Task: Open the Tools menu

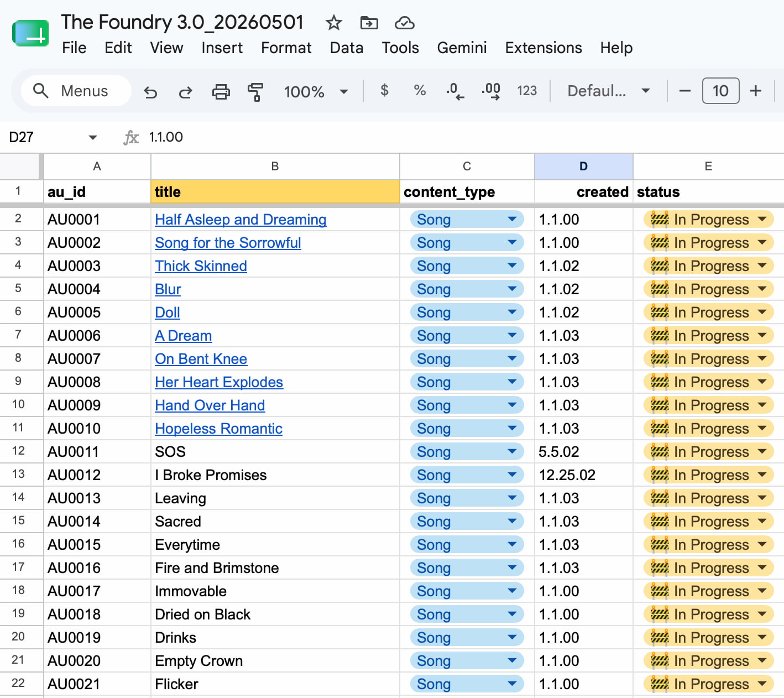Action: click(x=400, y=48)
